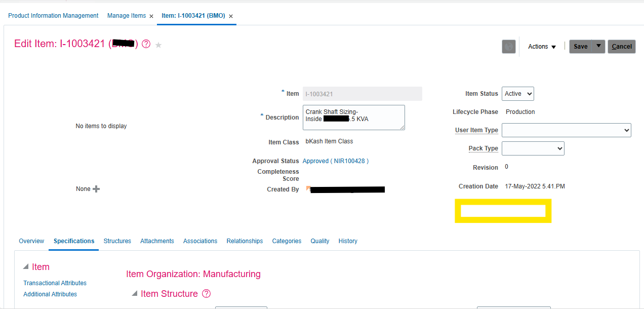The height and width of the screenshot is (309, 644).
Task: Click the Revision value 0
Action: coord(507,167)
